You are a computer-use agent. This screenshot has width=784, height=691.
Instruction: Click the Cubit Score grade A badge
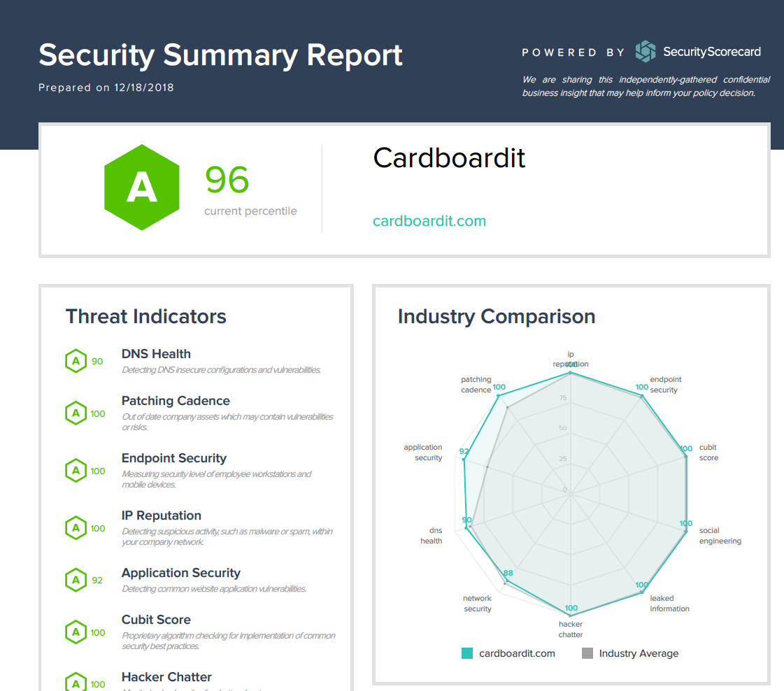tap(76, 632)
